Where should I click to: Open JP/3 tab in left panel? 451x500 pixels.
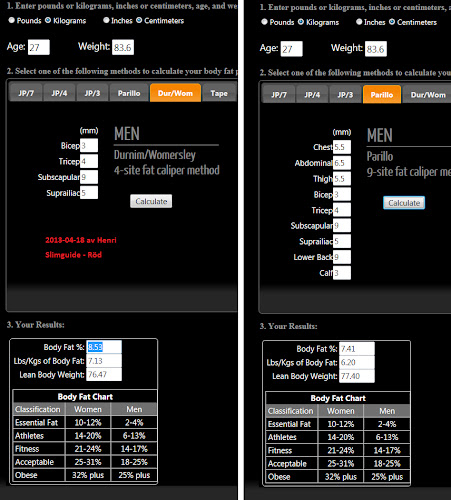pyautogui.click(x=92, y=93)
